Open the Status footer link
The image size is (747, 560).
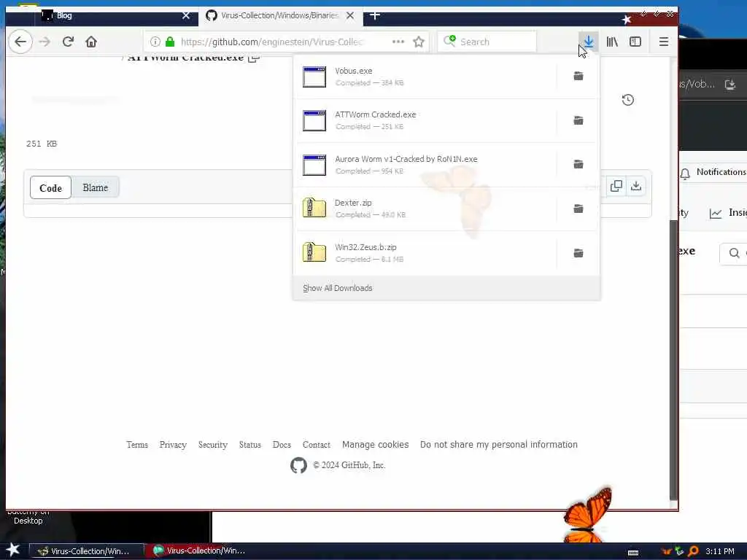(250, 445)
